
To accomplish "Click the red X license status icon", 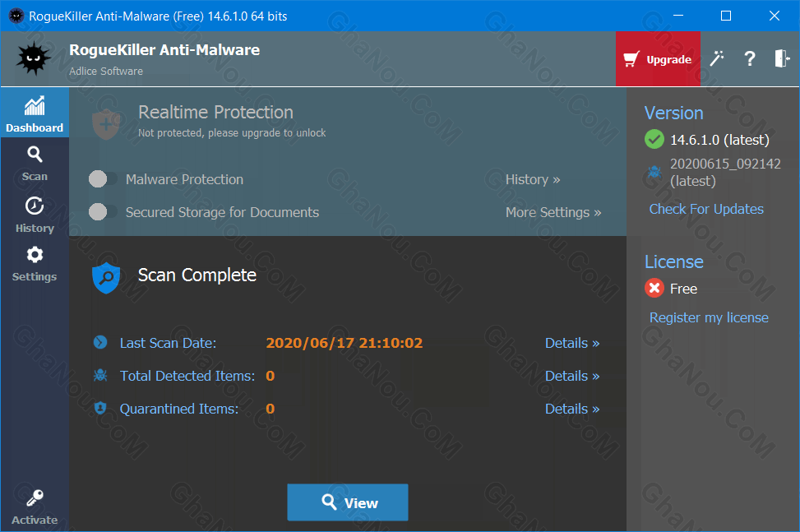I will (x=654, y=288).
